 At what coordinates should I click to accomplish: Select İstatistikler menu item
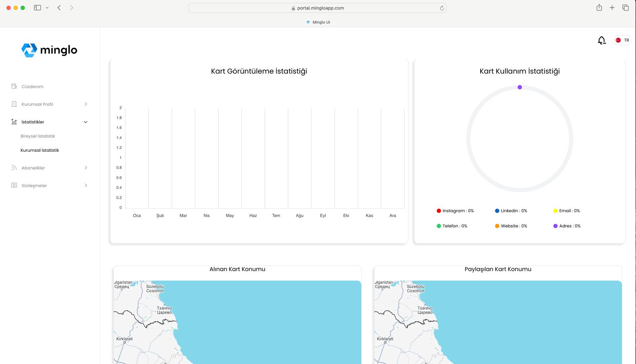pos(33,122)
